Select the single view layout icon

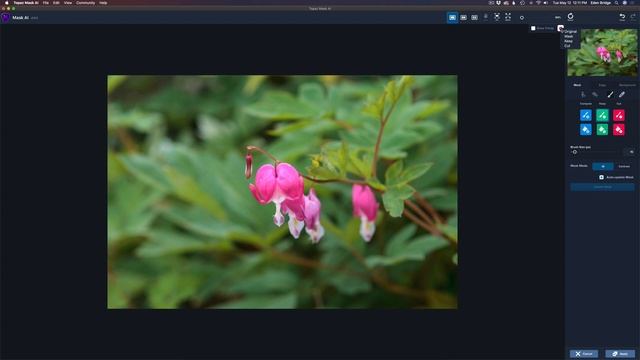[x=452, y=18]
